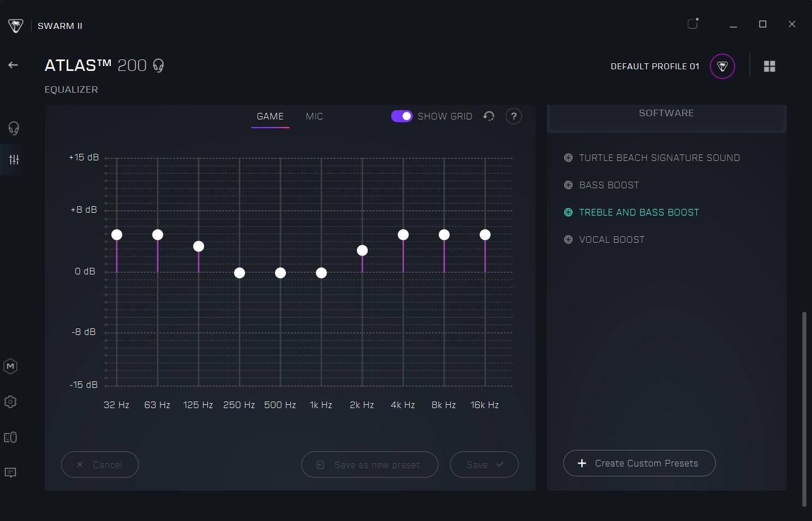Click the vertical scrollbar on right
Screen dimensions: 812x521
[x=804, y=409]
